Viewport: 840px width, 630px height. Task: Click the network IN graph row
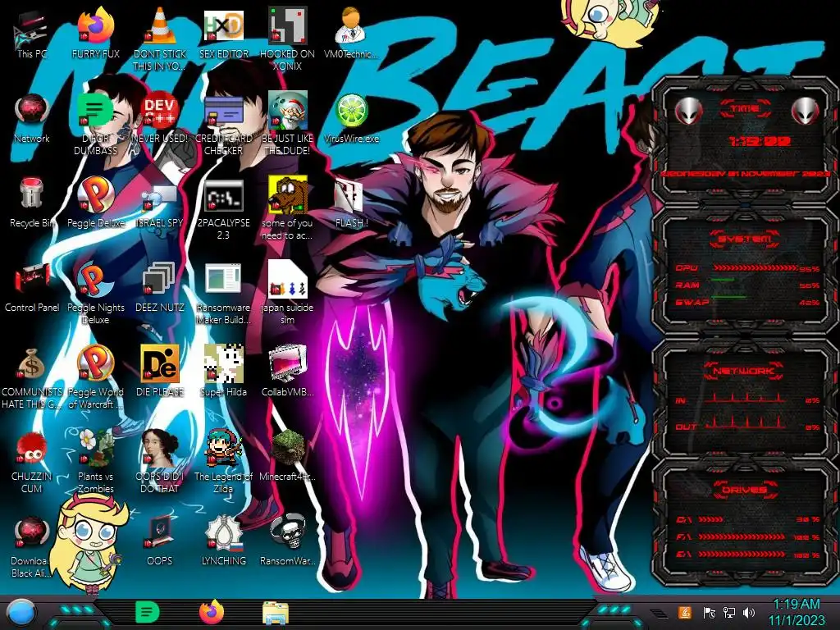pos(748,399)
